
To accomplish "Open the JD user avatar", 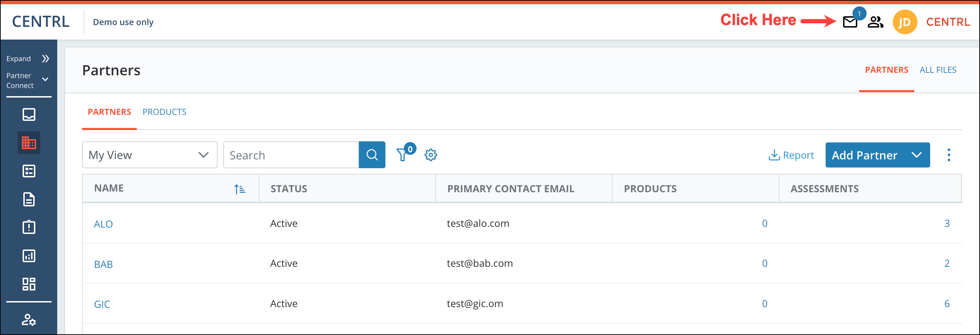I will (x=904, y=22).
